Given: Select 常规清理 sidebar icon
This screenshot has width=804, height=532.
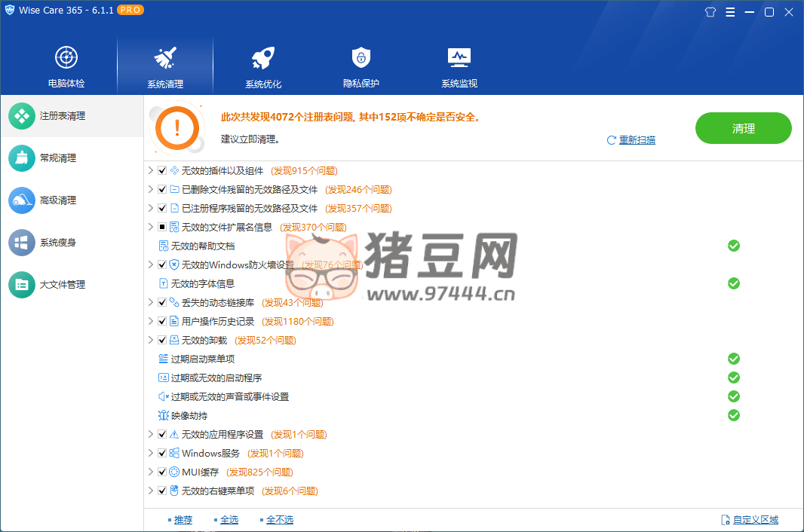Looking at the screenshot, I should [x=22, y=158].
